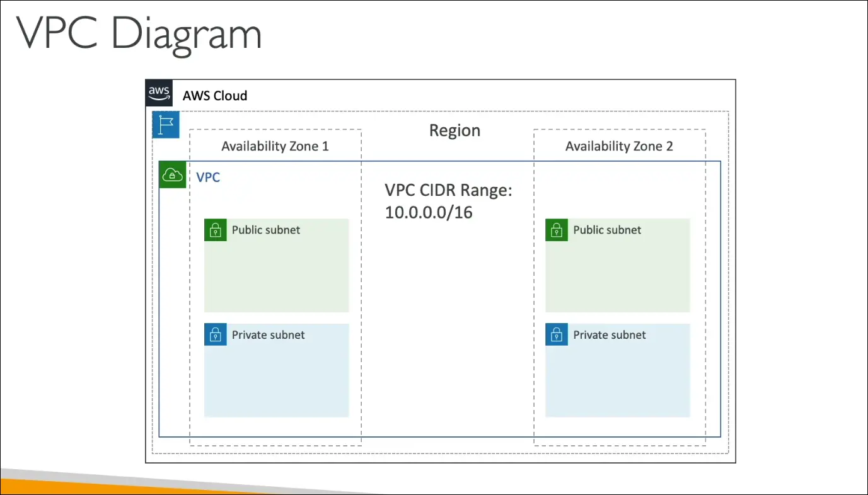This screenshot has height=495, width=868.
Task: Click the "Availability Zone 1" heading
Action: click(x=275, y=146)
